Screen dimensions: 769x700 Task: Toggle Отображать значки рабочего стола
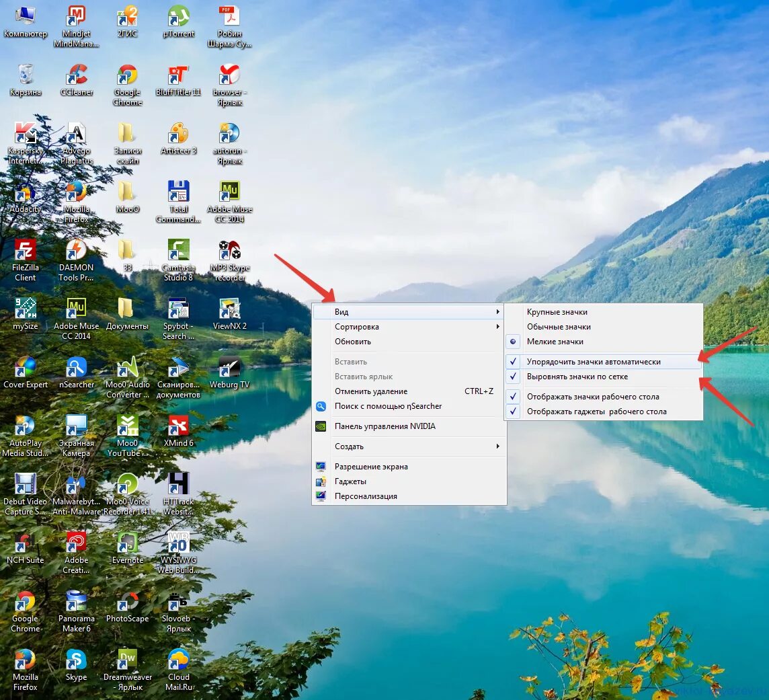point(604,397)
